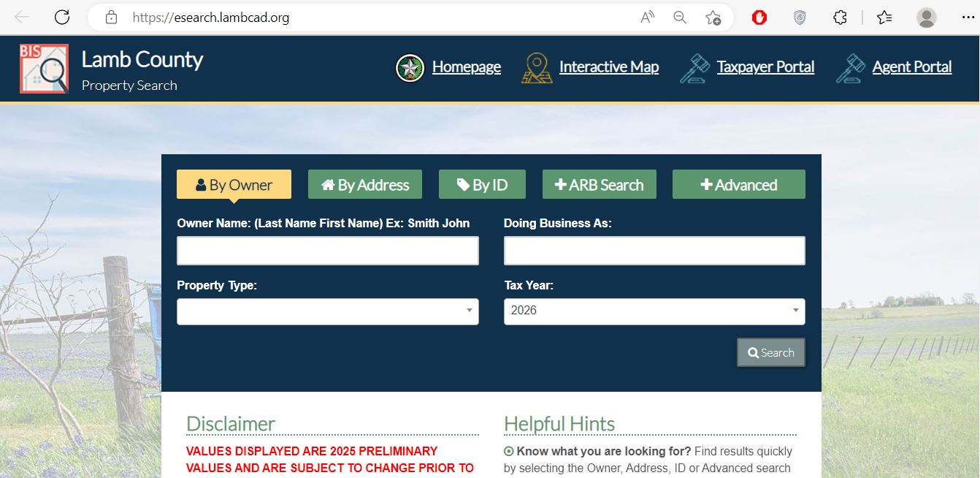
Task: Click the site information lock icon
Action: pos(111,18)
